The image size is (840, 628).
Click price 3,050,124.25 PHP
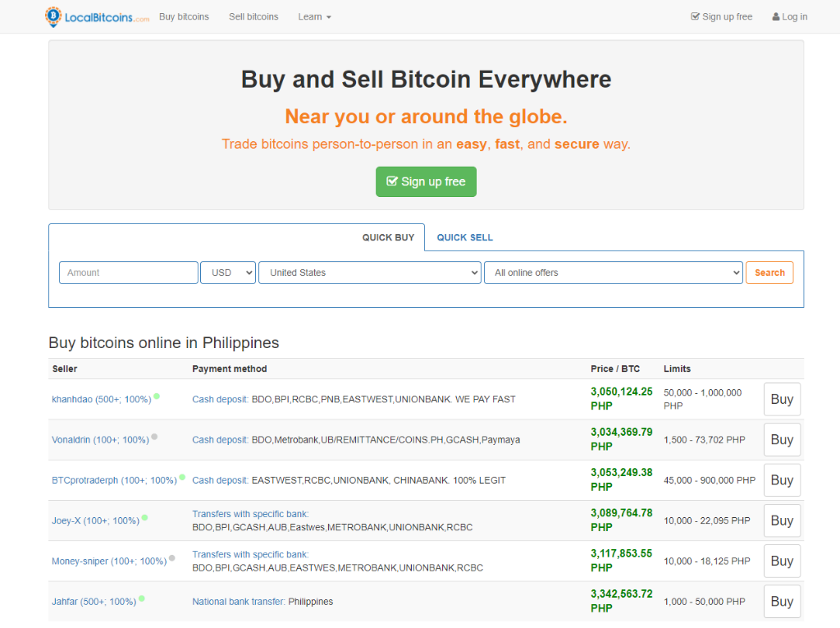pos(622,399)
